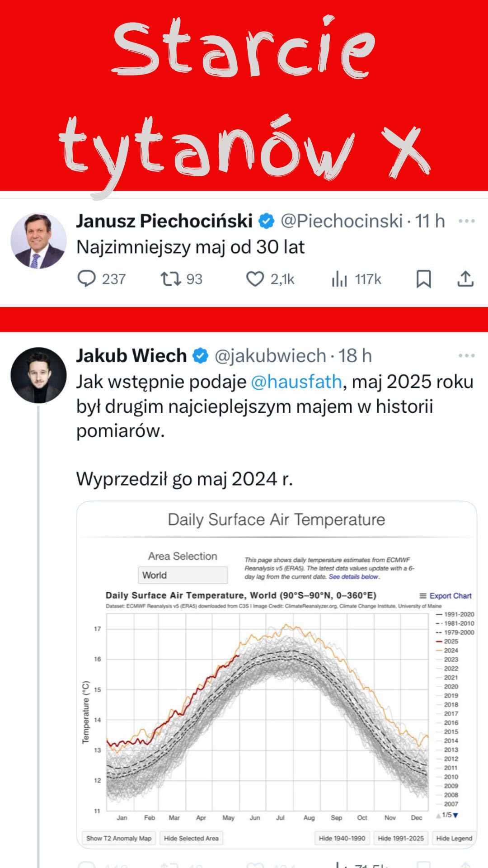488x868 pixels.
Task: Open the Export Chart menu
Action: [x=446, y=596]
